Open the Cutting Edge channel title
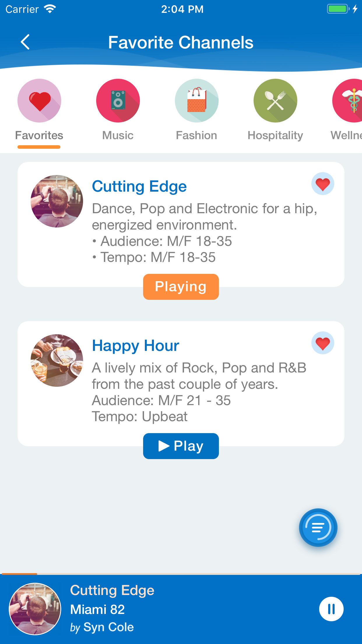 tap(139, 186)
